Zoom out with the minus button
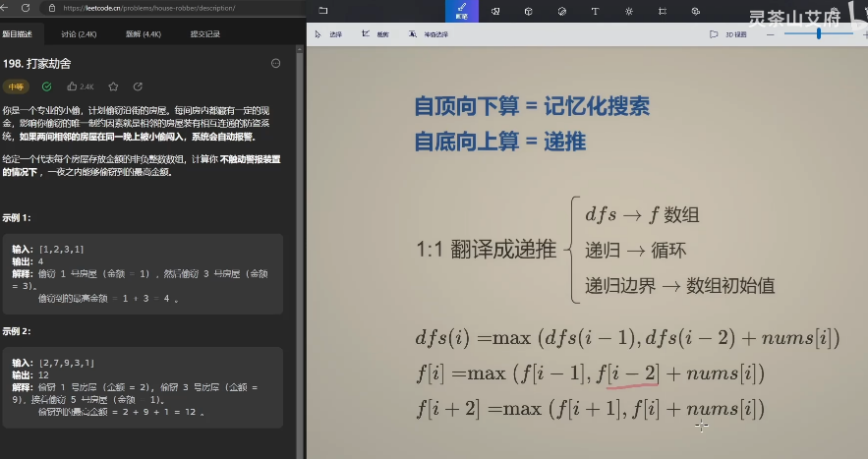This screenshot has height=459, width=868. click(770, 34)
